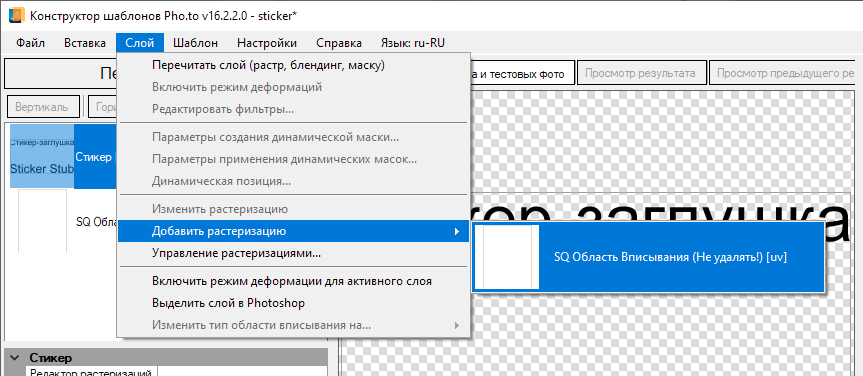Click the button ending in 'и тестовых фото'
The width and height of the screenshot is (863, 376).
point(521,73)
